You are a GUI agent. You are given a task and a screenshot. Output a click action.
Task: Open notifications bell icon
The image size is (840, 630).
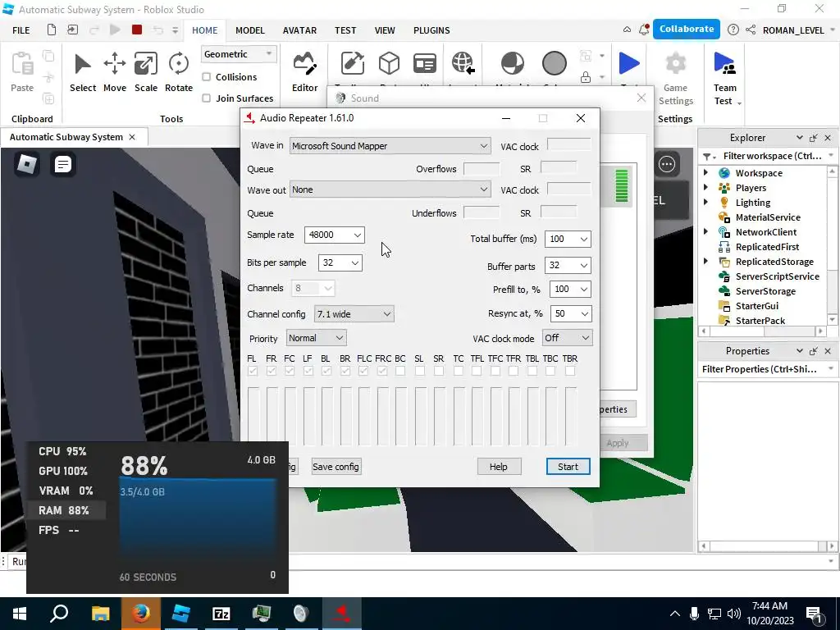coord(644,30)
